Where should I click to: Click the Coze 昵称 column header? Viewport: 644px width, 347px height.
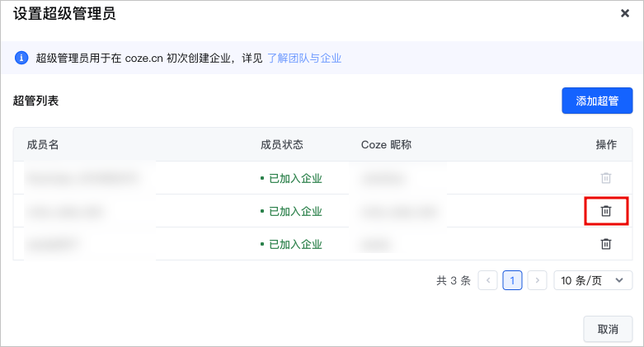point(386,144)
